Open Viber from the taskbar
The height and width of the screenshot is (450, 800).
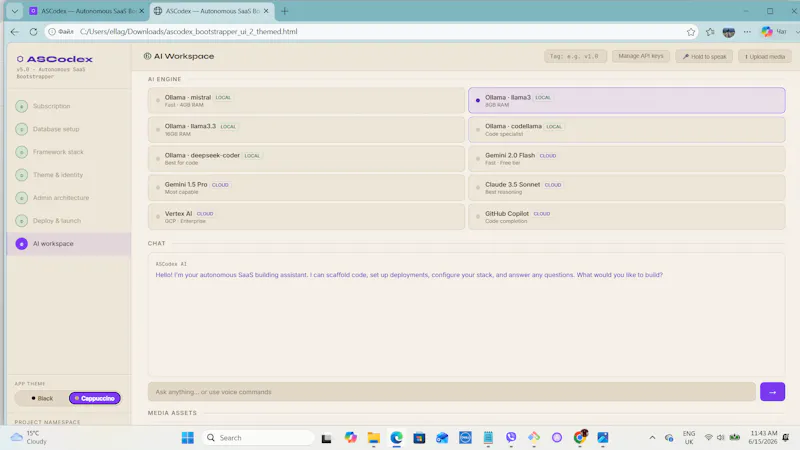[511, 438]
